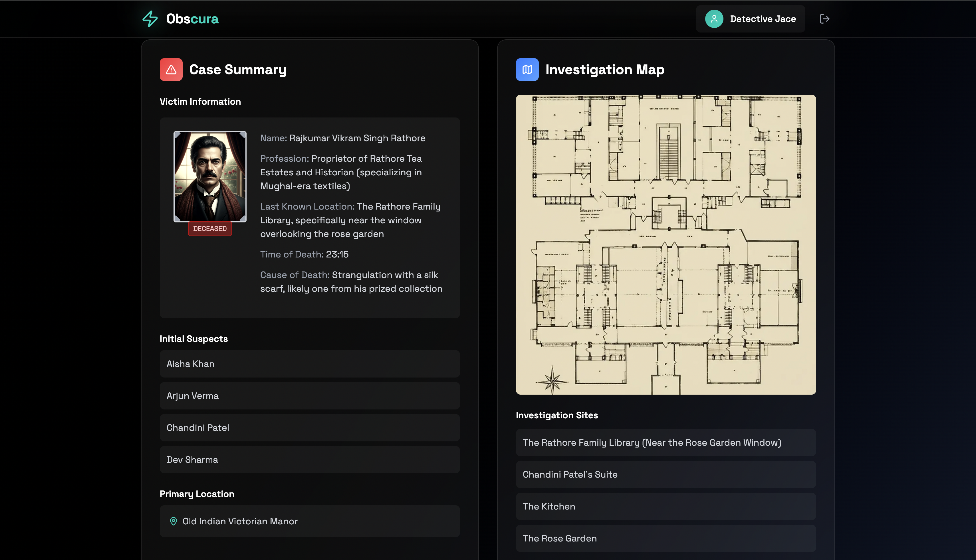Open Chandini Patel's Suite site
The width and height of the screenshot is (976, 560).
(x=666, y=475)
